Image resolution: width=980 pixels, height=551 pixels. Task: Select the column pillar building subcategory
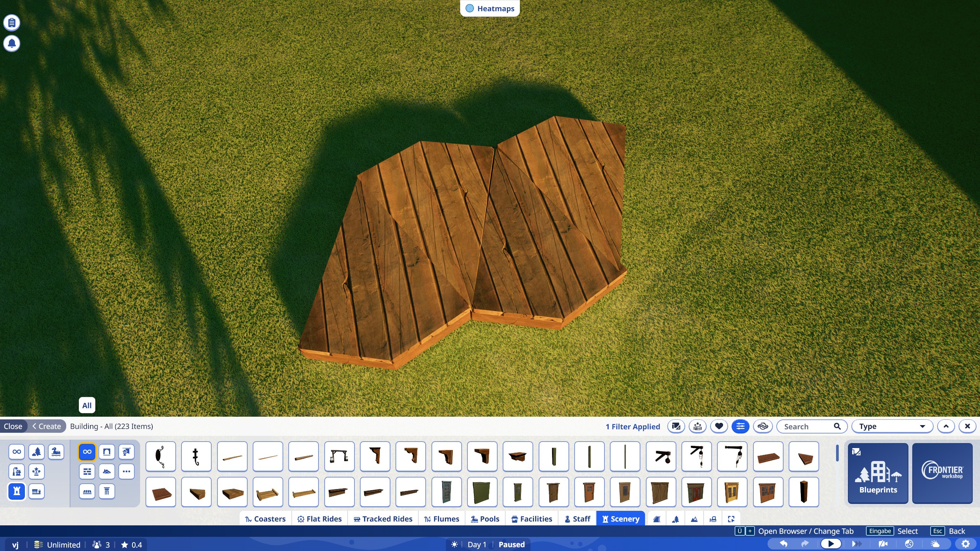(107, 491)
